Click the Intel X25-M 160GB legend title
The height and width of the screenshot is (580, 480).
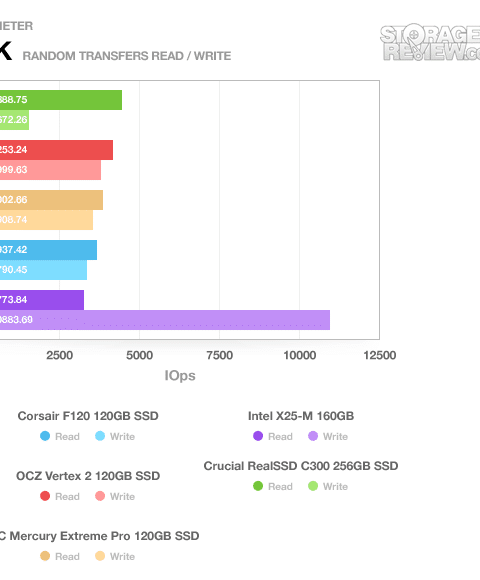(301, 416)
